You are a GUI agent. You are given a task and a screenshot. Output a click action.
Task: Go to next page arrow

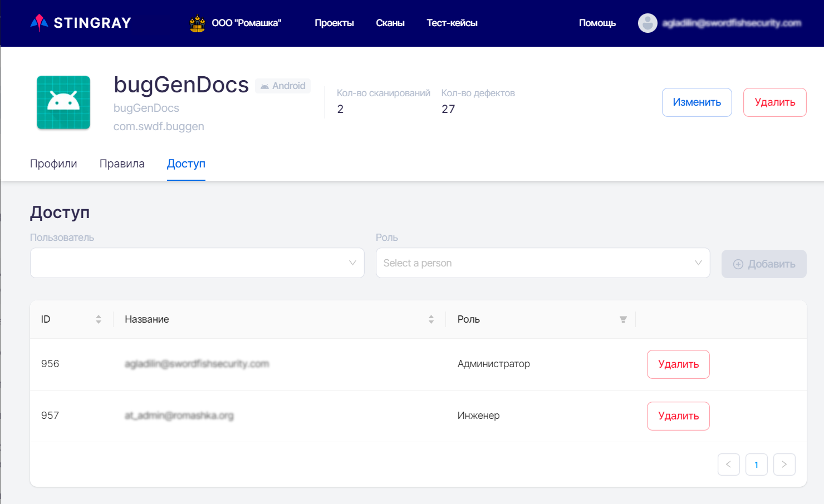784,465
